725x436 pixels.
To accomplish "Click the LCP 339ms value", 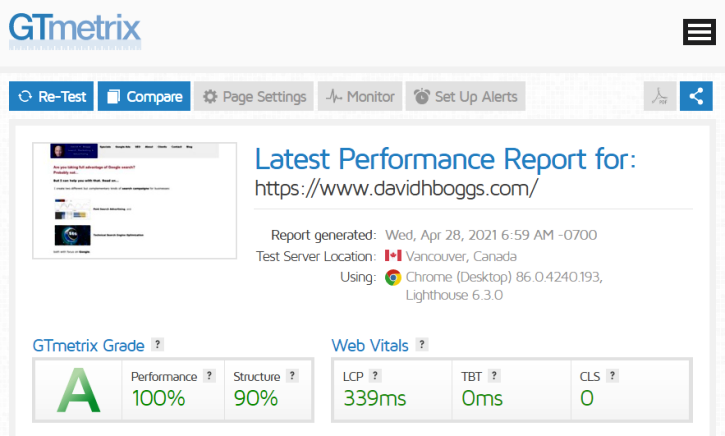I will (x=375, y=398).
